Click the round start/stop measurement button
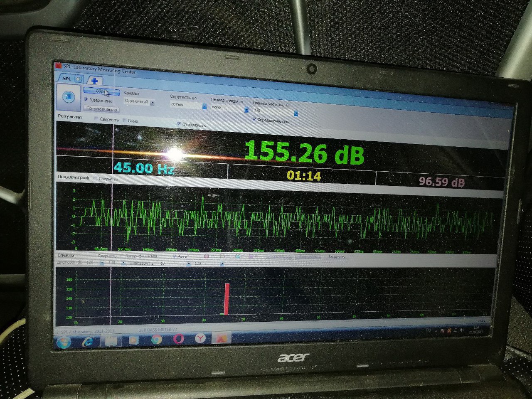Viewport: 532px width, 399px height. 68,97
